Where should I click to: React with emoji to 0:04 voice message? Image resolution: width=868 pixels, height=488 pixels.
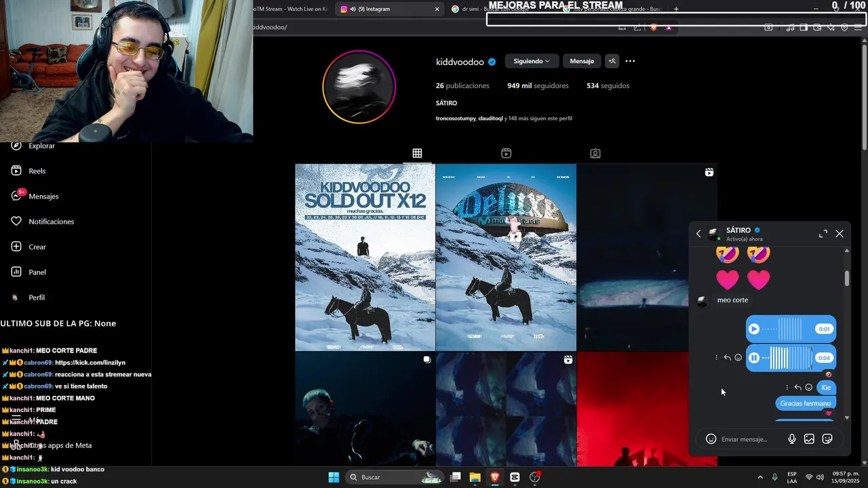tap(738, 357)
